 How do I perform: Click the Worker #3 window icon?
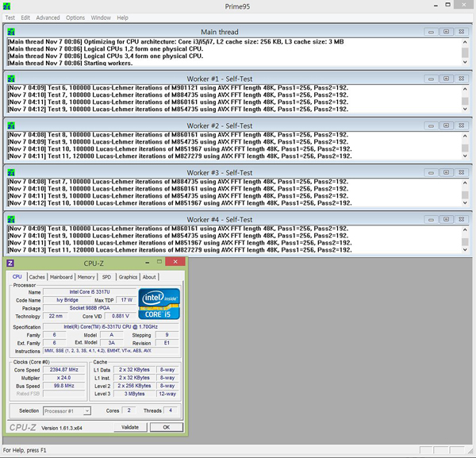point(11,173)
